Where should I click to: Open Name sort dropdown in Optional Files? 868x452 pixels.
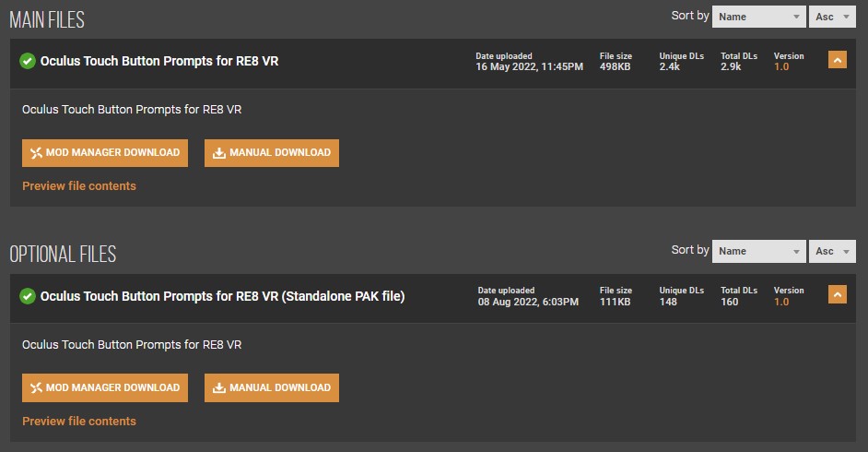coord(759,251)
